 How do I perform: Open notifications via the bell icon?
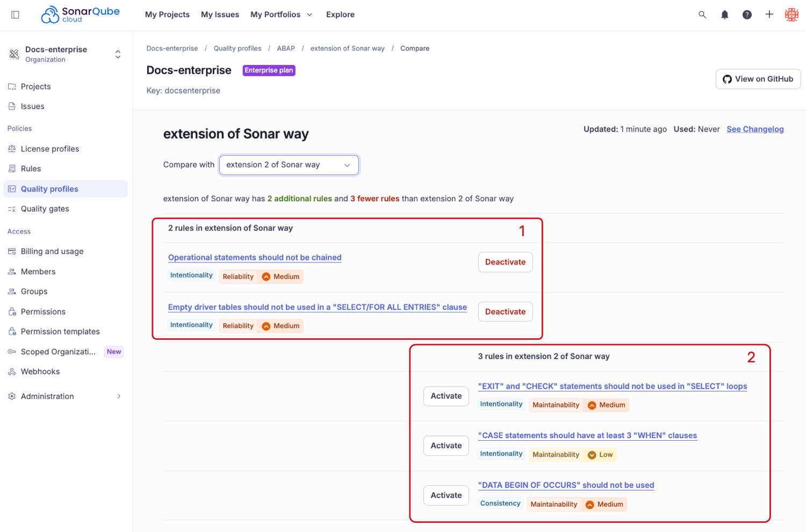[x=724, y=14]
